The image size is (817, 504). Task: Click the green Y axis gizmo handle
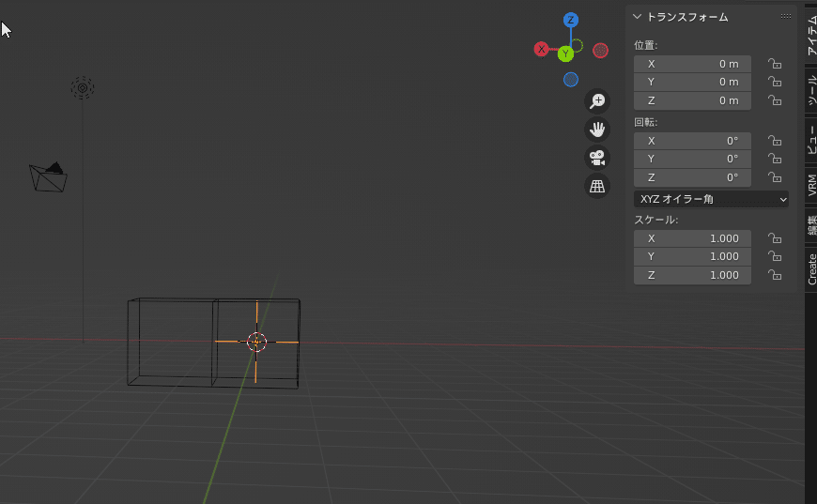(x=565, y=53)
